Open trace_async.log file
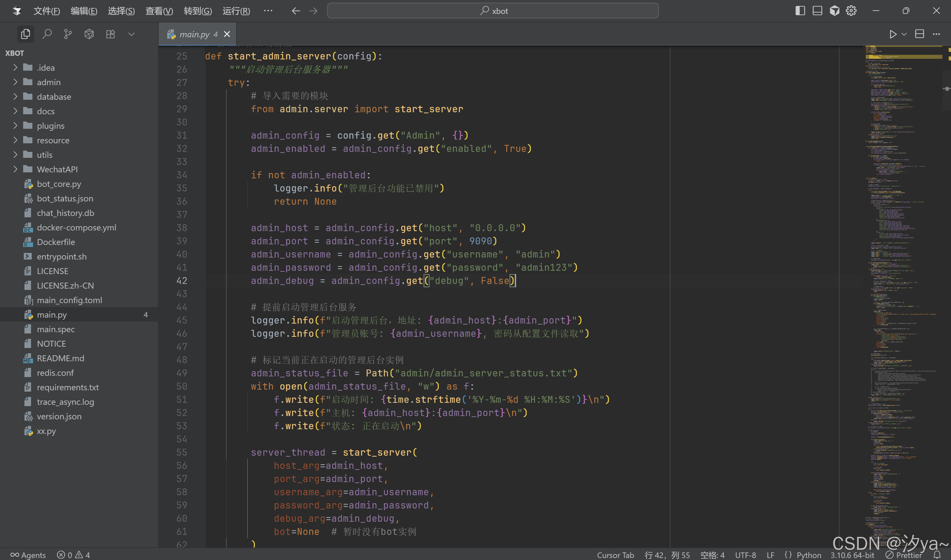This screenshot has width=951, height=560. tap(79, 402)
